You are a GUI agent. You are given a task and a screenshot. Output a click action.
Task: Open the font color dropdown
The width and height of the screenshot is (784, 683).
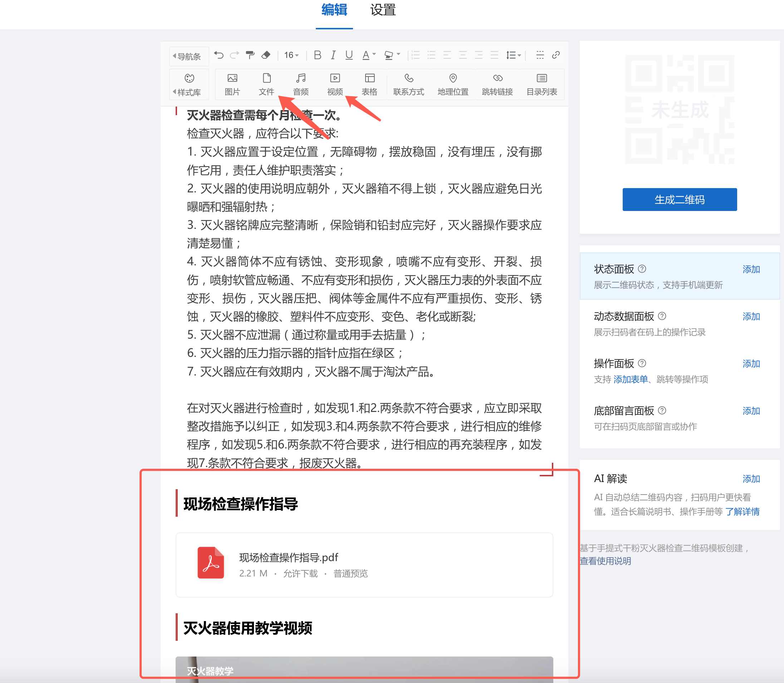[368, 55]
